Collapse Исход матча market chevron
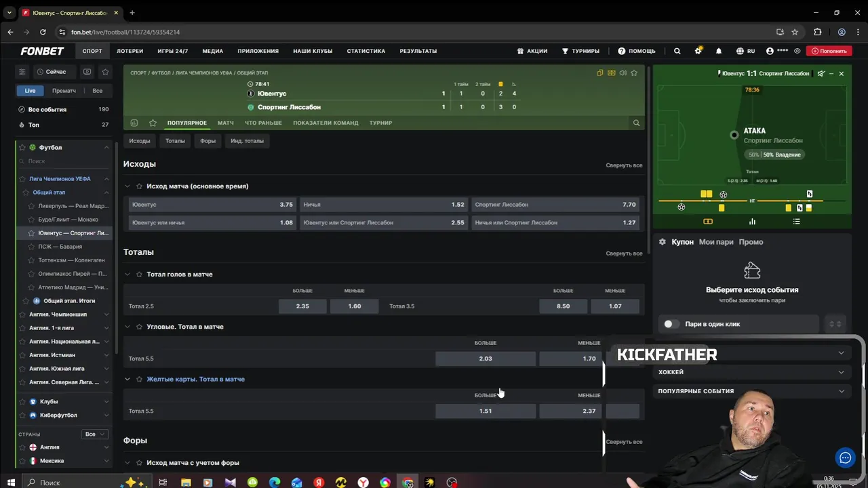 [127, 186]
